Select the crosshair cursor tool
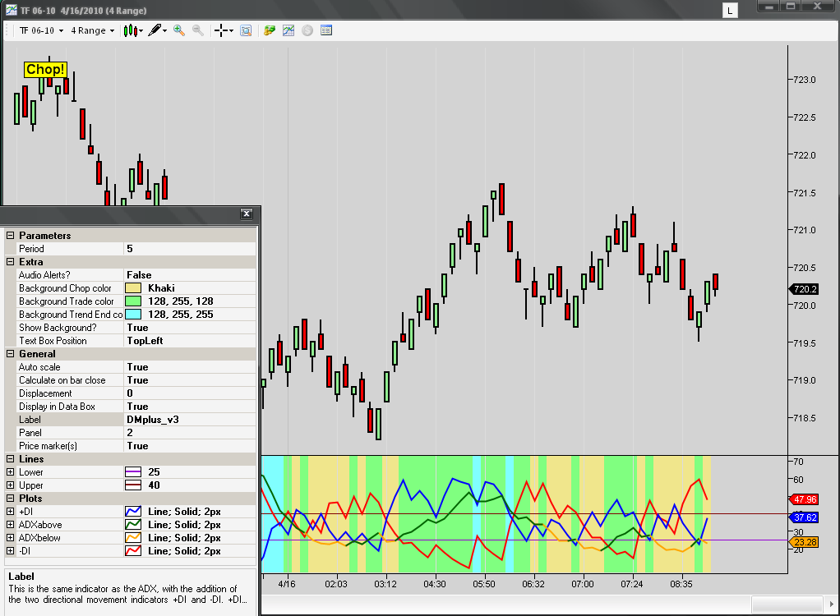Screen dimensions: 840x616 pyautogui.click(x=224, y=30)
